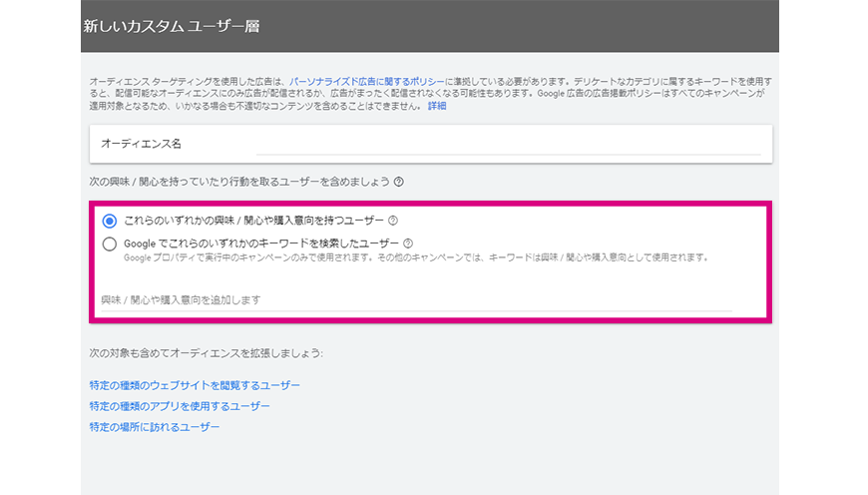Open the パーソナライズド広告に関するポリシー link

(x=366, y=82)
